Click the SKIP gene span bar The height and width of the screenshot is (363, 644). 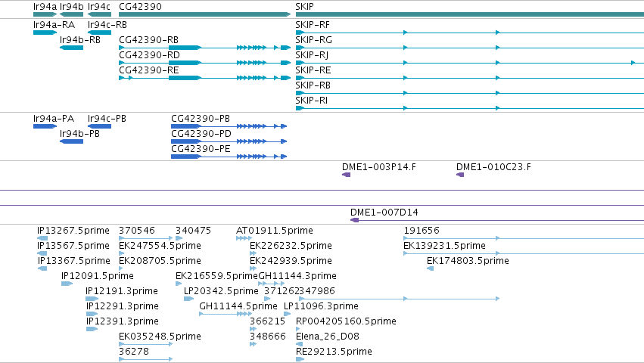click(x=469, y=14)
